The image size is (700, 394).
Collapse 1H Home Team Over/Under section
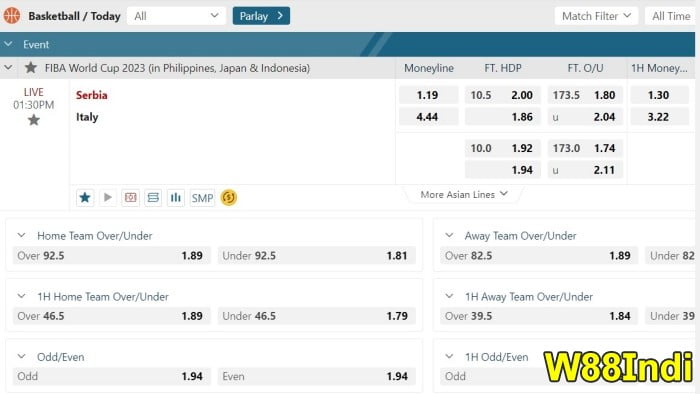[21, 296]
